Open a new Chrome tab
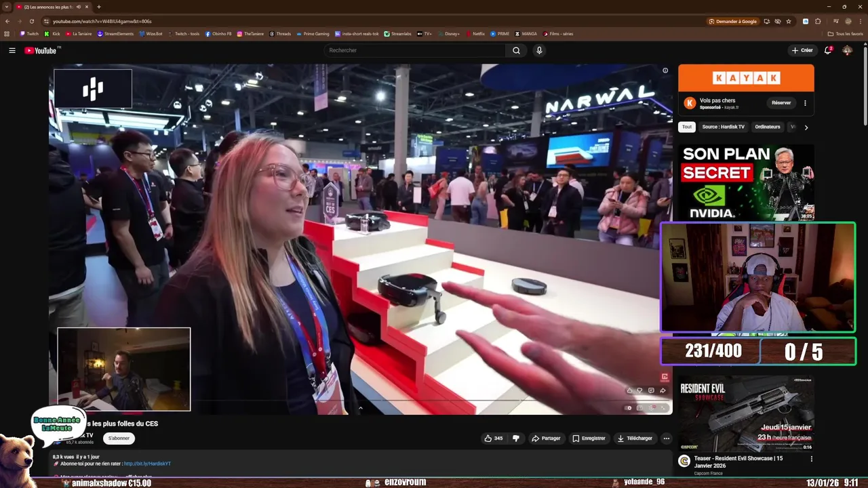The image size is (868, 488). (x=99, y=7)
